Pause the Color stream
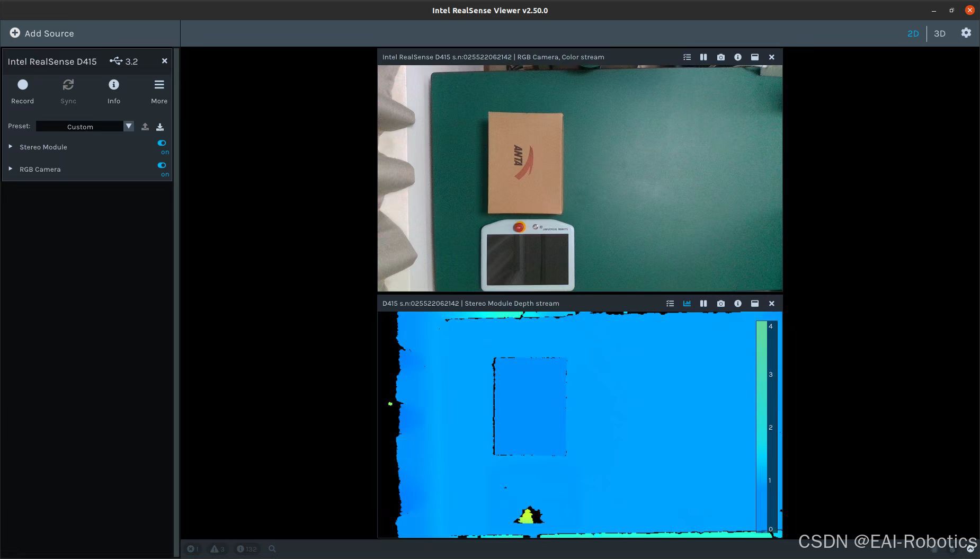980x559 pixels. coord(703,57)
